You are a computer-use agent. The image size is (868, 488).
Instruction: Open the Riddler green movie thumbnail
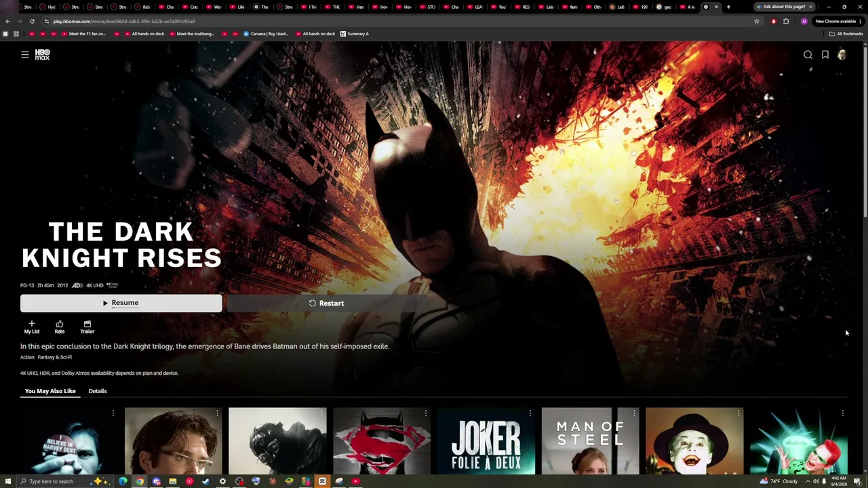799,441
